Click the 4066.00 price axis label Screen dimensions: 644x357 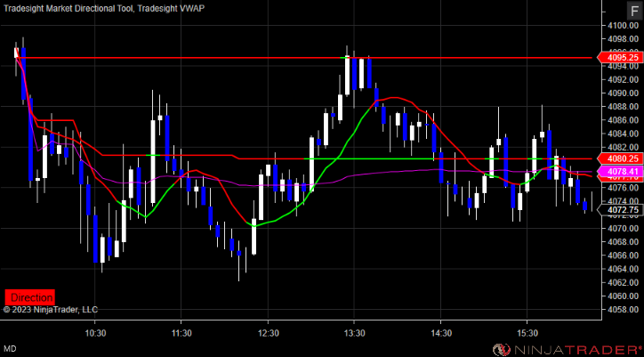(623, 256)
